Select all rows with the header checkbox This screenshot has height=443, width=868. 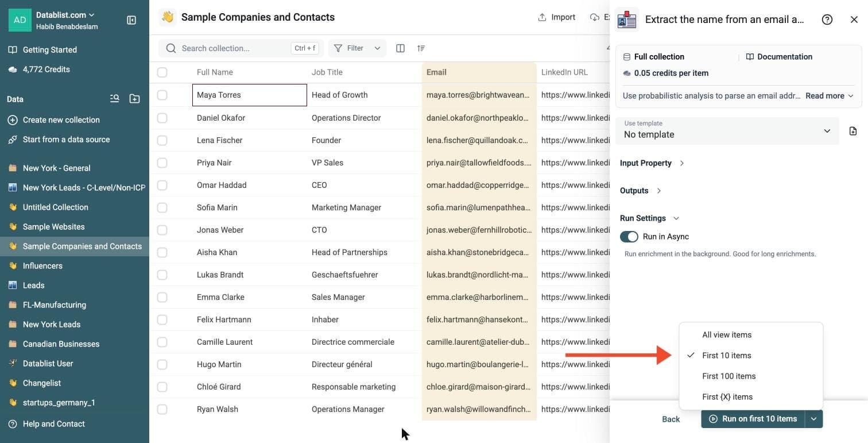pos(162,72)
